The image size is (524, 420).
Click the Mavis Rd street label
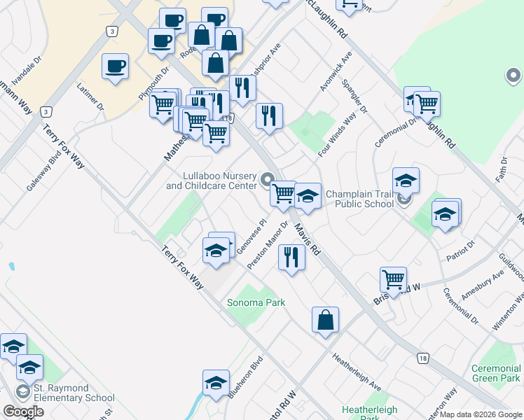308,239
